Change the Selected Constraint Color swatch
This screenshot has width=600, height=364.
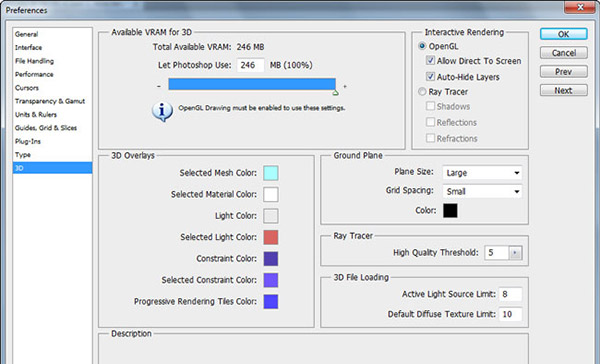(271, 280)
